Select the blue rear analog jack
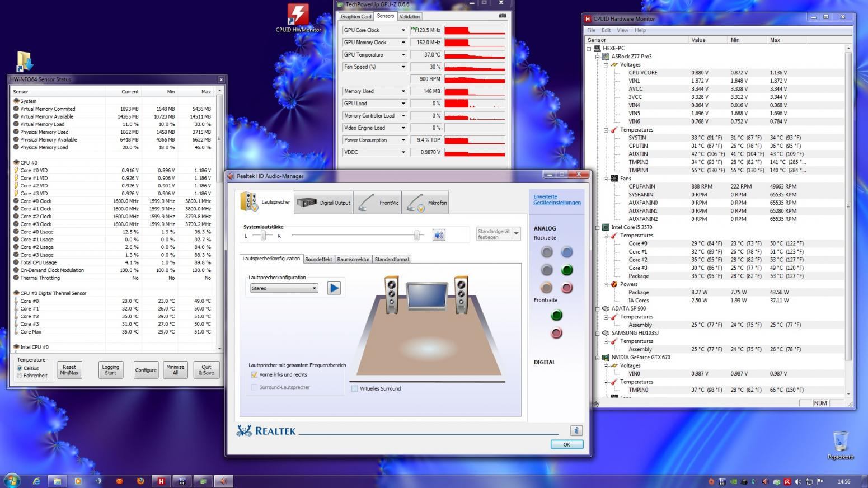Viewport: 868px width, 488px height. coord(567,252)
